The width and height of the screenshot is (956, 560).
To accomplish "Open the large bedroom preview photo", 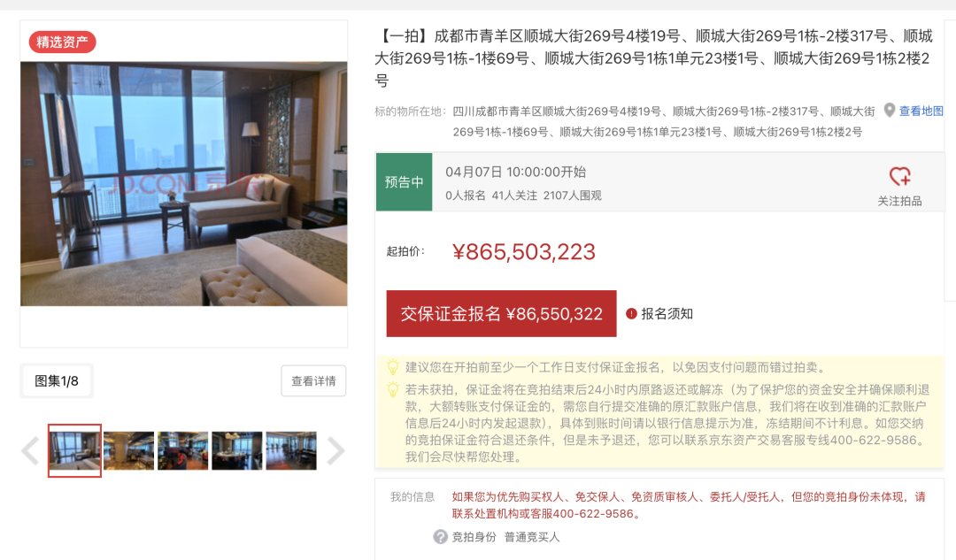I will [x=184, y=183].
